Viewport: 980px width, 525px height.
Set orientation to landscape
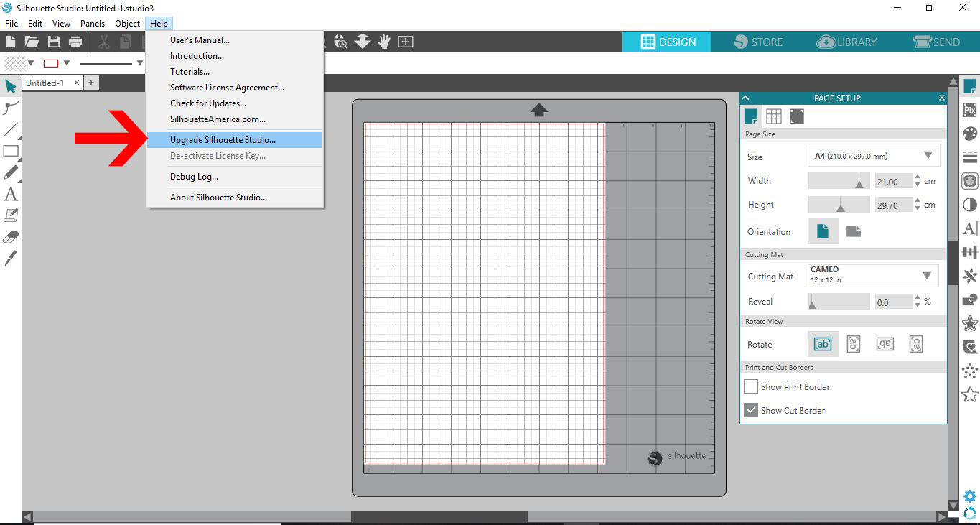click(x=854, y=231)
